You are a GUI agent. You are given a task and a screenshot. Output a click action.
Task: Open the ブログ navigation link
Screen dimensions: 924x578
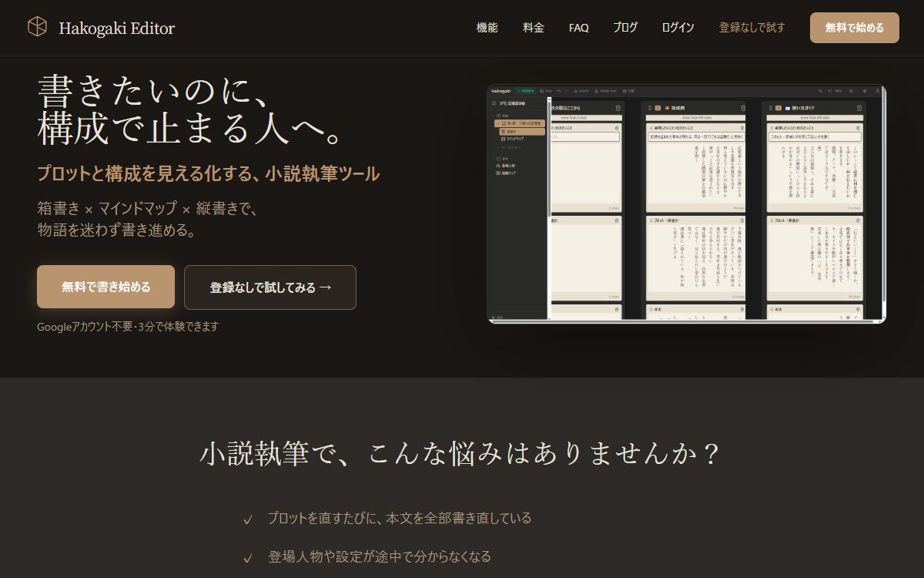click(x=625, y=28)
